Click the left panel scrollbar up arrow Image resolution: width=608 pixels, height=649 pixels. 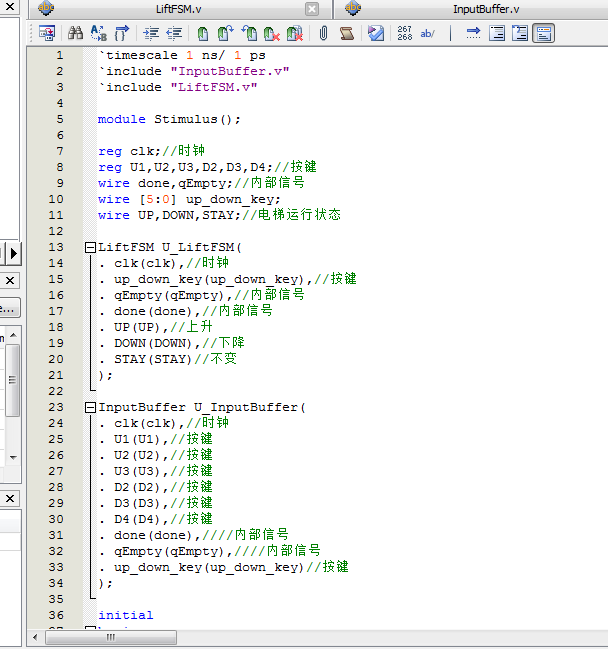(x=13, y=335)
